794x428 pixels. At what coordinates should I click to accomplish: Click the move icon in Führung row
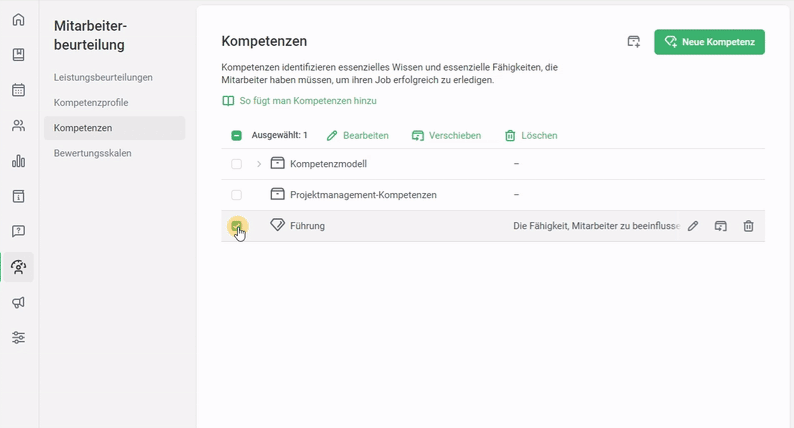(x=720, y=227)
